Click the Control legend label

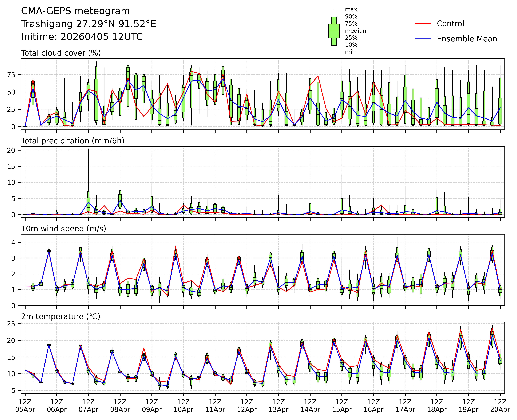(x=450, y=24)
